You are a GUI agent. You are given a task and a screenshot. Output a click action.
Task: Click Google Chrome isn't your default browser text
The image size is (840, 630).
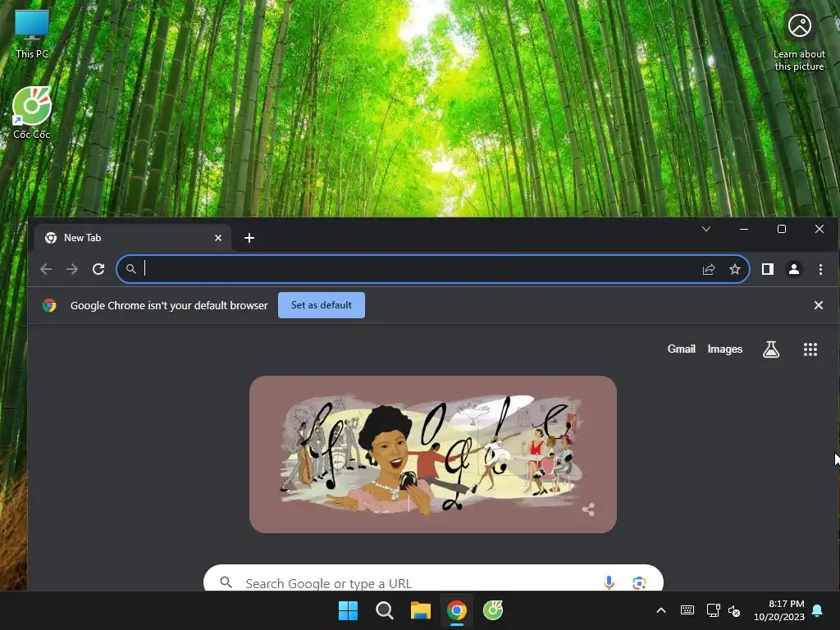point(169,305)
